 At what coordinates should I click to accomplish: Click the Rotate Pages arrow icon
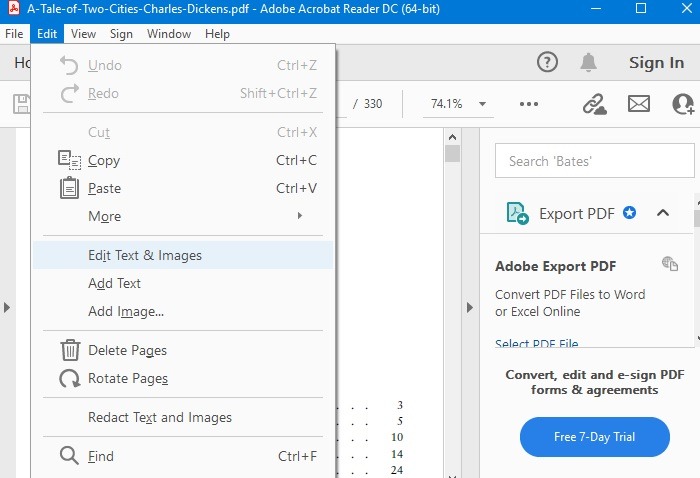click(x=70, y=378)
